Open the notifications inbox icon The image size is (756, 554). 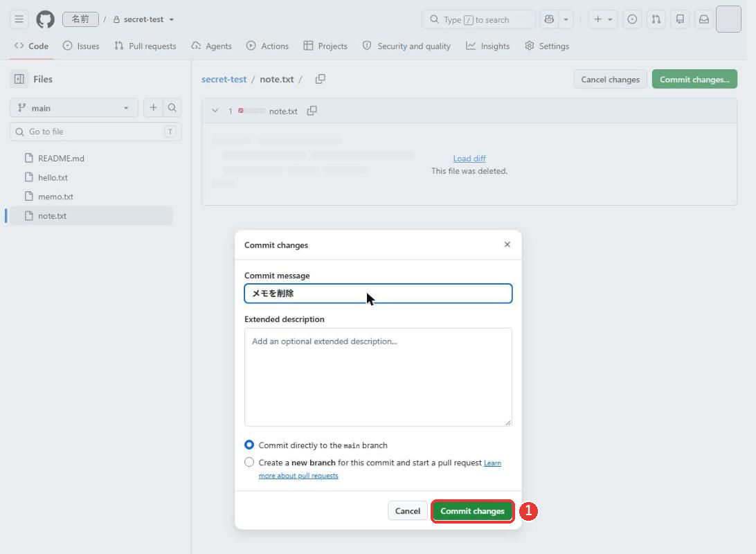(704, 19)
